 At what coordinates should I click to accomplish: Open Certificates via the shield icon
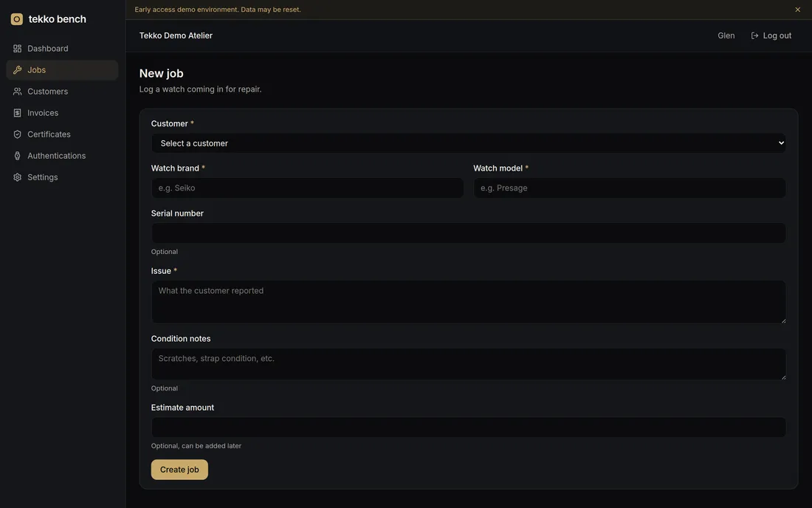click(17, 134)
